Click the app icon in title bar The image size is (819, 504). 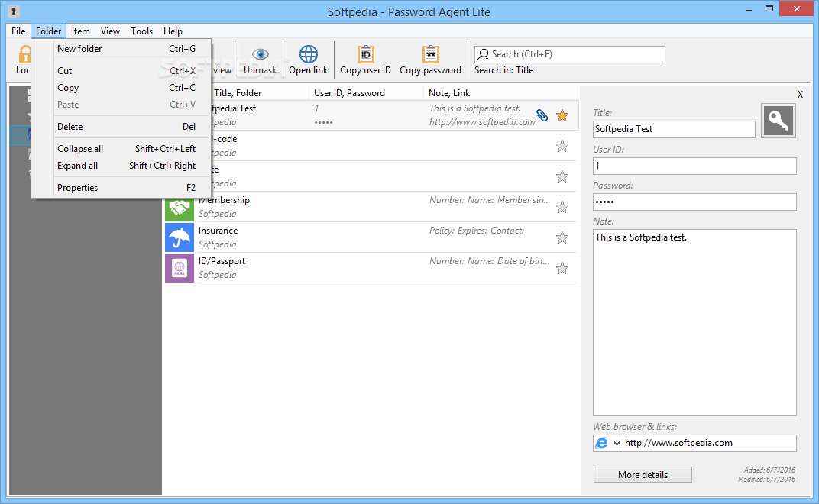[x=14, y=11]
